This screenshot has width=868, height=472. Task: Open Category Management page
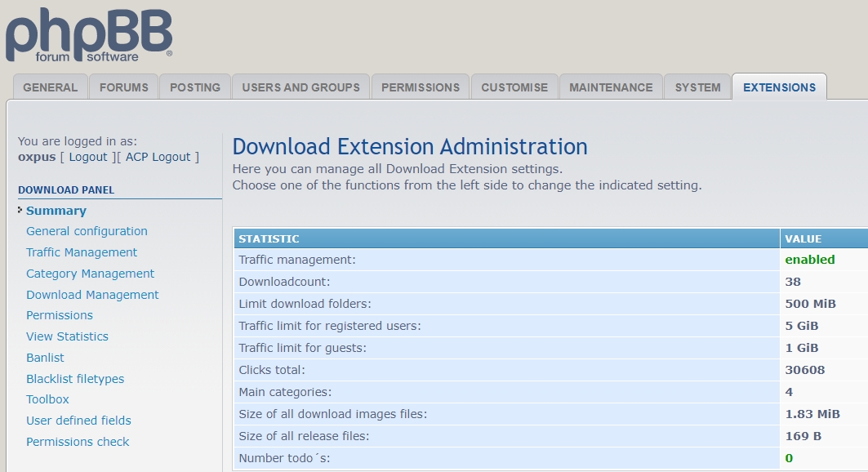point(90,274)
